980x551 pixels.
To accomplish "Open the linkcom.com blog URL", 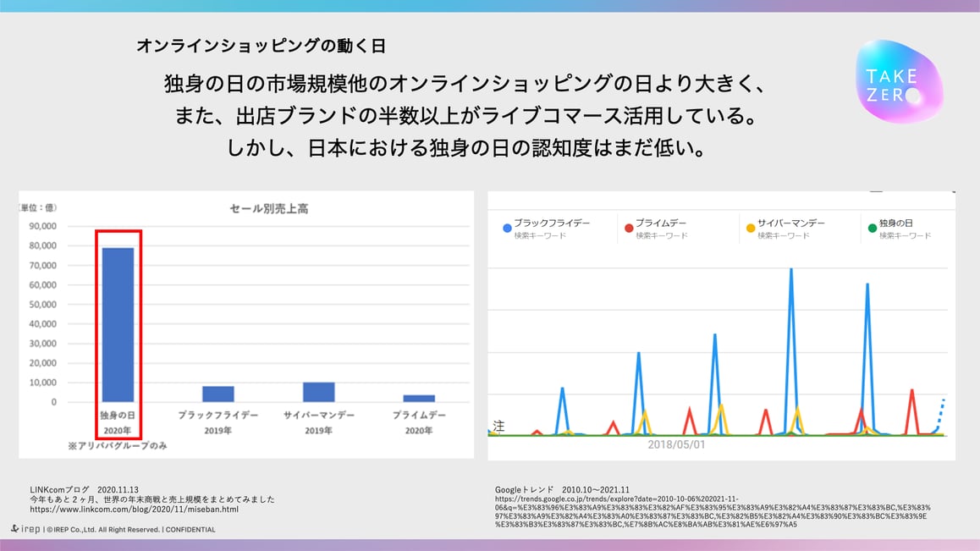I will (x=134, y=510).
